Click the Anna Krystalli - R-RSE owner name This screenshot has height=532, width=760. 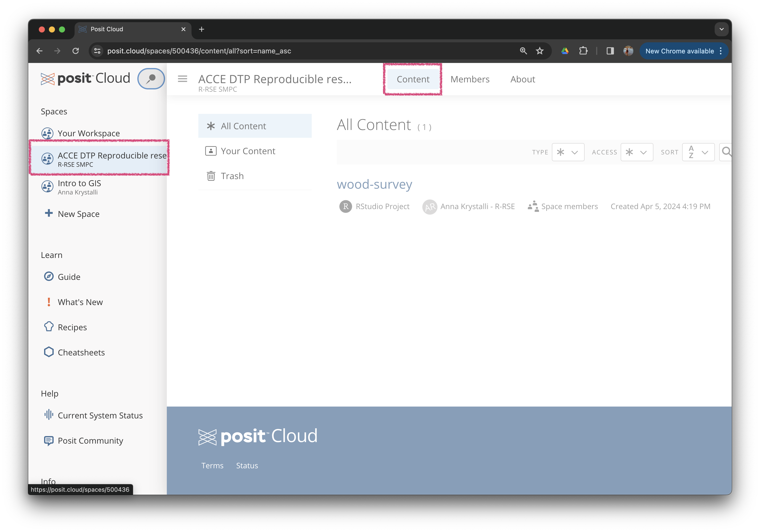477,207
